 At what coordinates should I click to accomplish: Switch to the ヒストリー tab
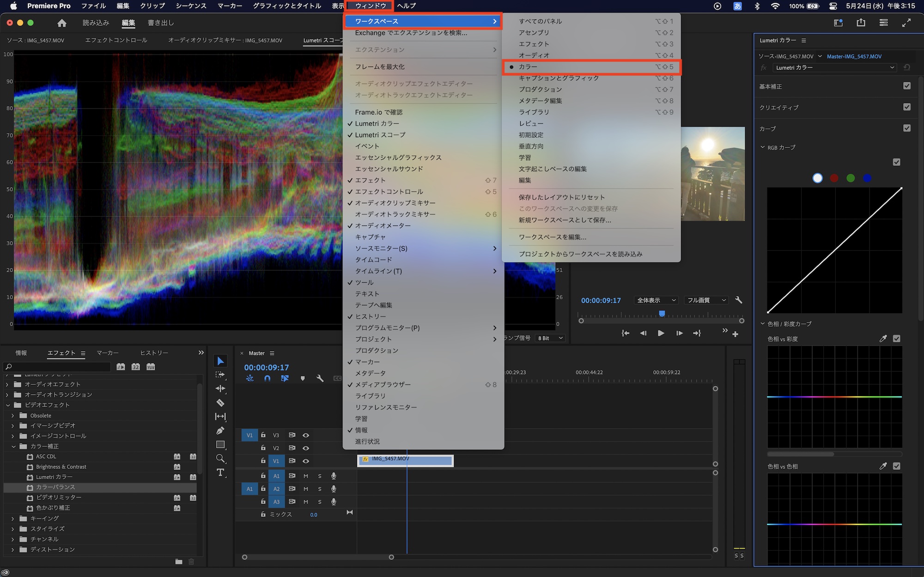154,353
